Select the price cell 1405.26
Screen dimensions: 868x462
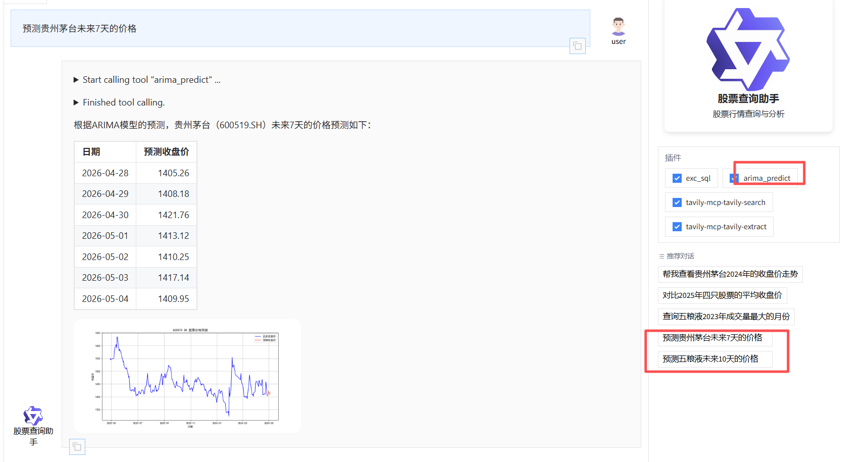coord(166,173)
